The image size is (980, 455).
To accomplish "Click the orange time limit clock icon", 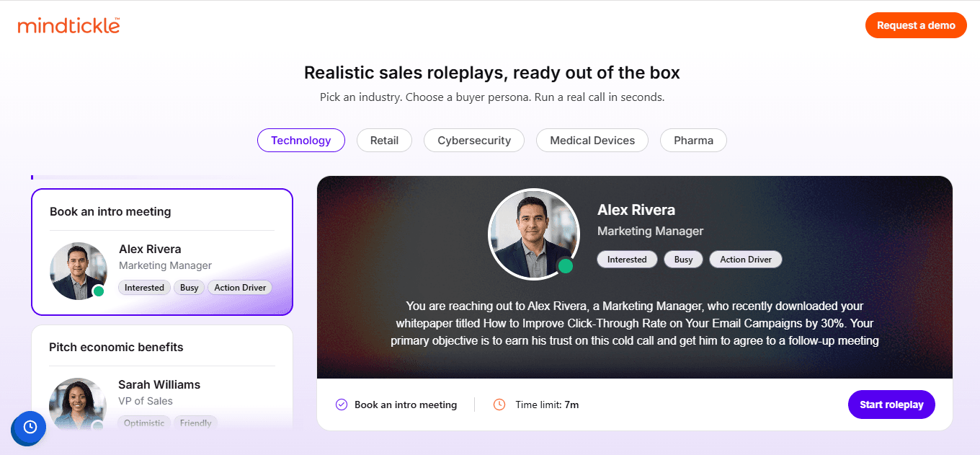I will [499, 405].
